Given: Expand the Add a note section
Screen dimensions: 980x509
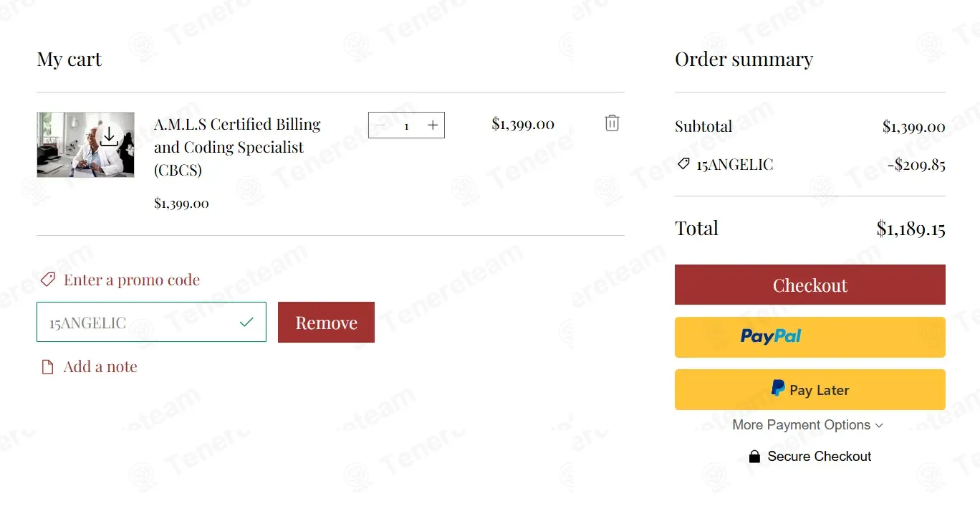Looking at the screenshot, I should click(x=100, y=367).
